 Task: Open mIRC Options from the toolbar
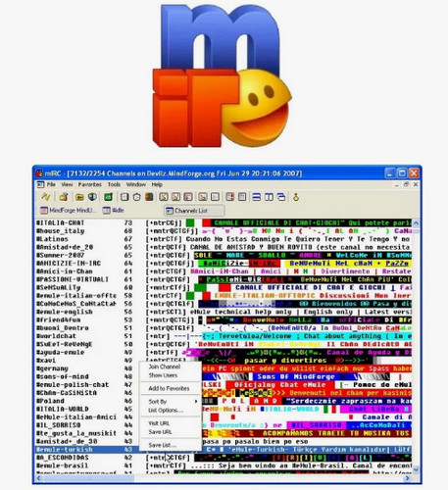[x=64, y=197]
